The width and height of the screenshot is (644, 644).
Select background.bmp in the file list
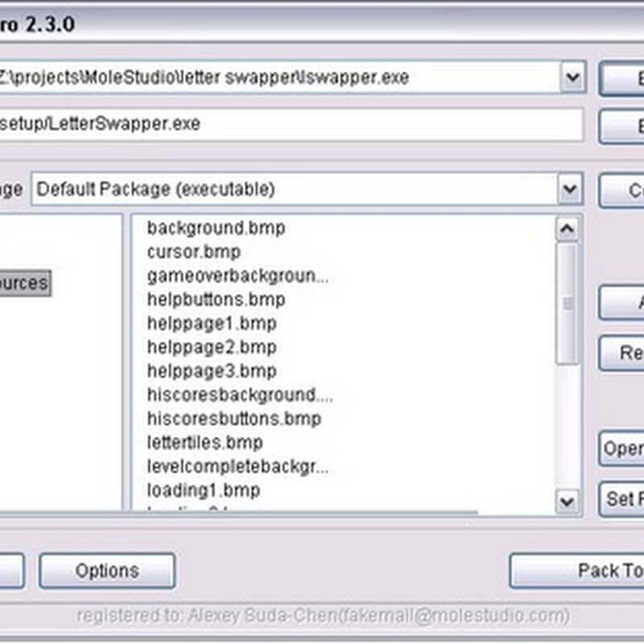tap(217, 229)
